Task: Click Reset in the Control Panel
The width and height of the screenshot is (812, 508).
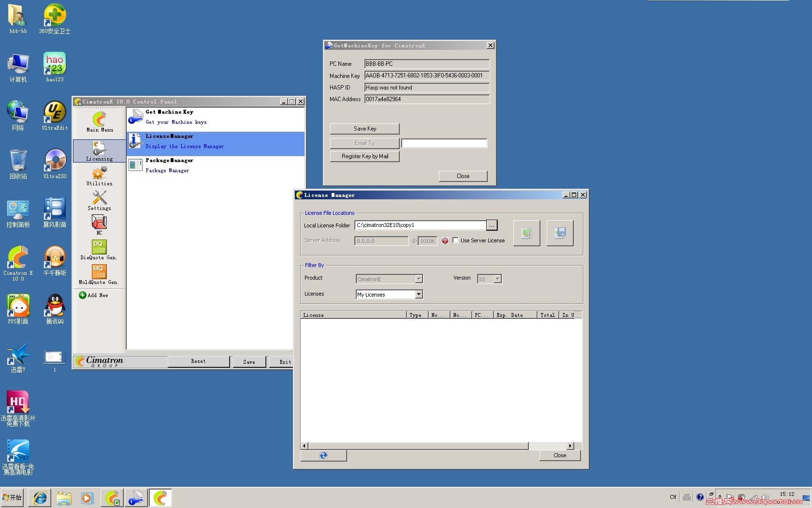Action: click(x=199, y=361)
